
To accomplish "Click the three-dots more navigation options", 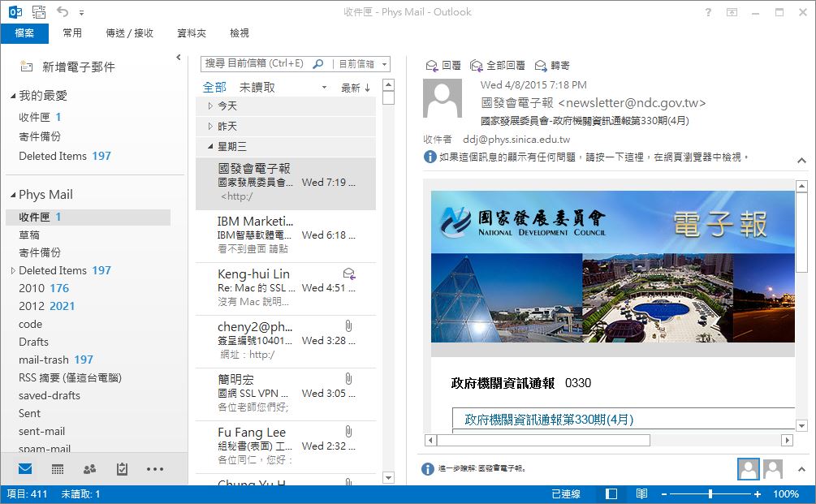I will (x=155, y=469).
